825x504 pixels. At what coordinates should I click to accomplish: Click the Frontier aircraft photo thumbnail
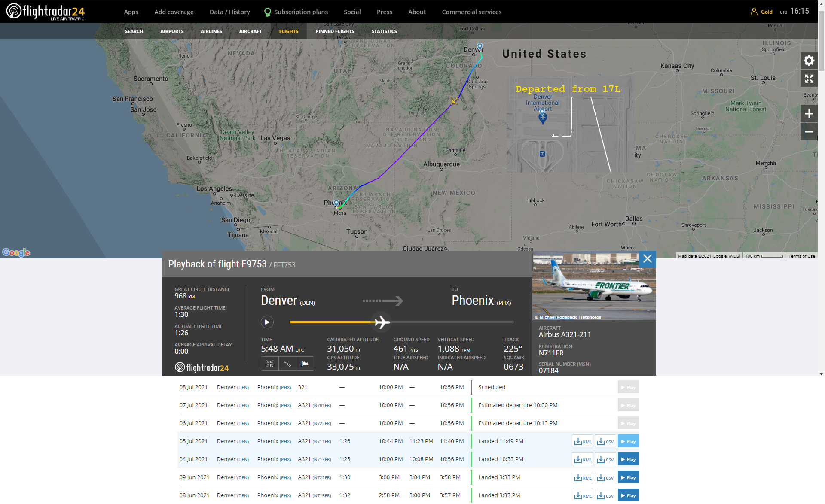[x=594, y=285]
